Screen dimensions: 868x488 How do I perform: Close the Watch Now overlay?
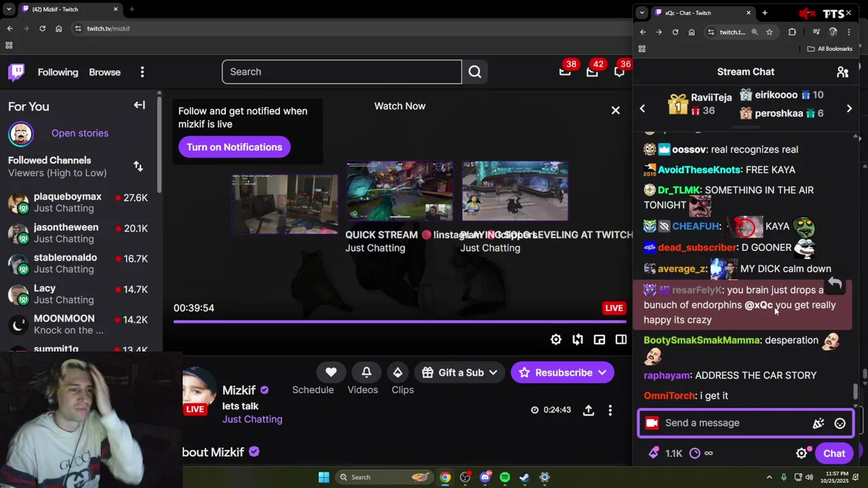pyautogui.click(x=615, y=110)
